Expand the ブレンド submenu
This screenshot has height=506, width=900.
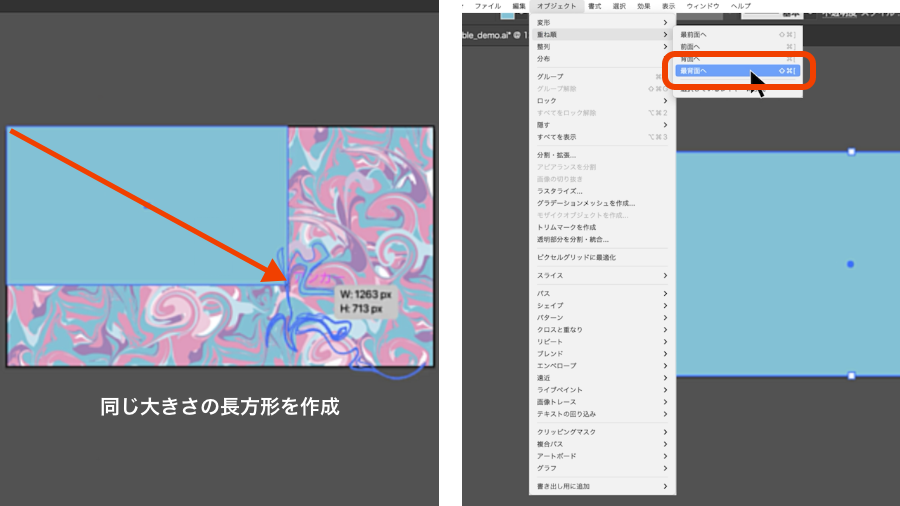602,353
